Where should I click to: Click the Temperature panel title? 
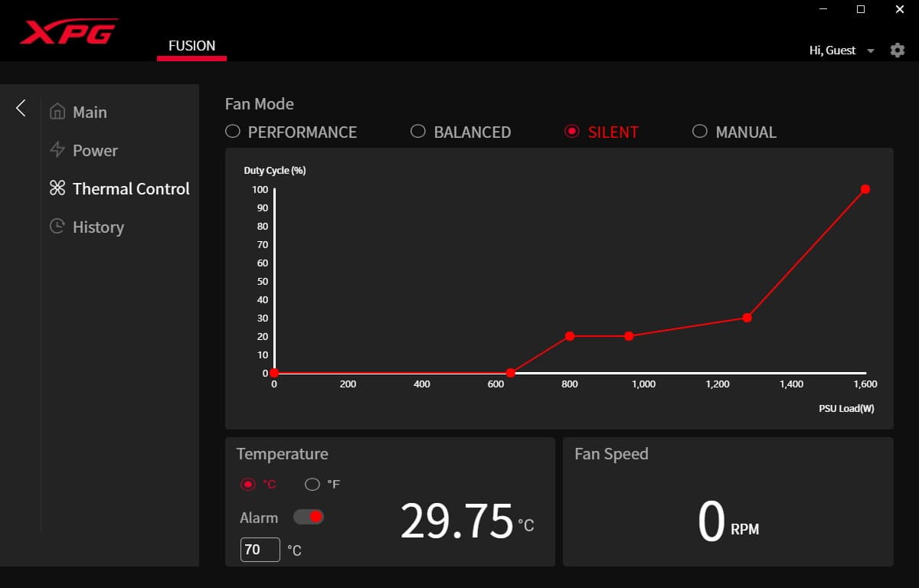(x=282, y=454)
